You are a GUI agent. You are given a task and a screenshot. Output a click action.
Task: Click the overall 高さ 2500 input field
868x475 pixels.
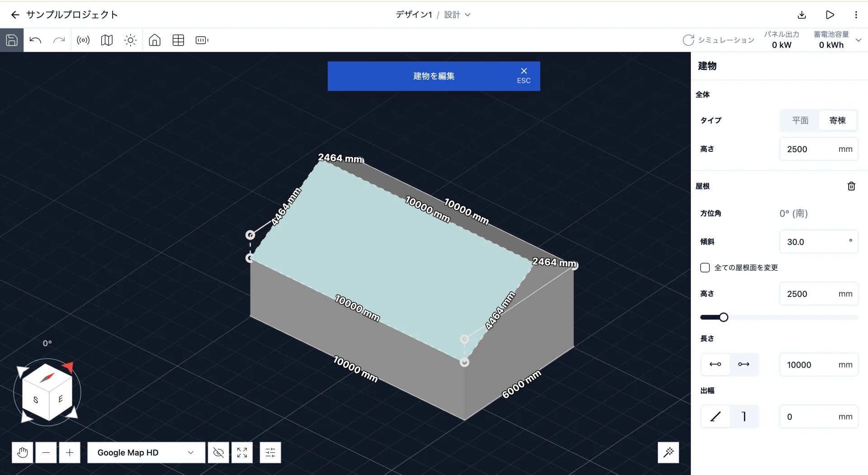click(819, 149)
